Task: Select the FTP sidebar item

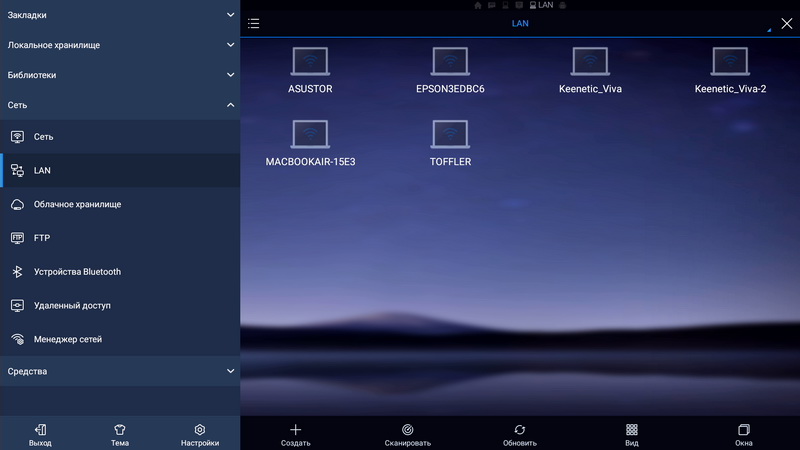Action: 42,238
